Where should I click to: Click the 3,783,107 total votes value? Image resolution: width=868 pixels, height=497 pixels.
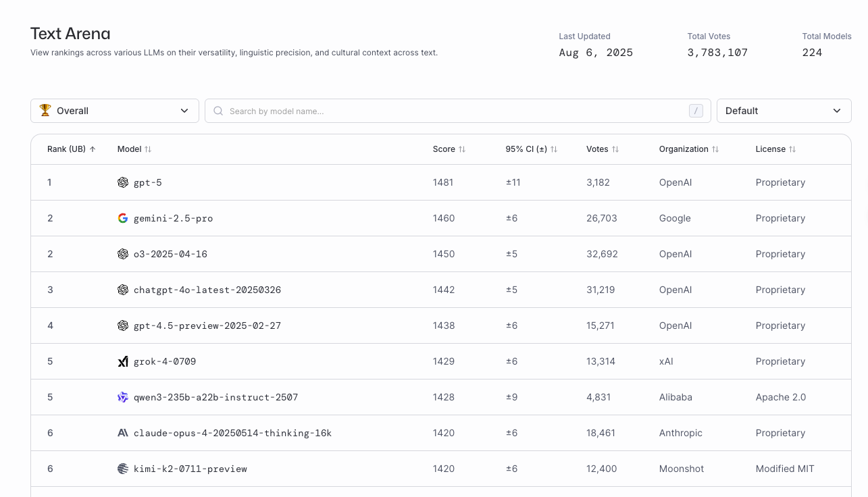(717, 53)
